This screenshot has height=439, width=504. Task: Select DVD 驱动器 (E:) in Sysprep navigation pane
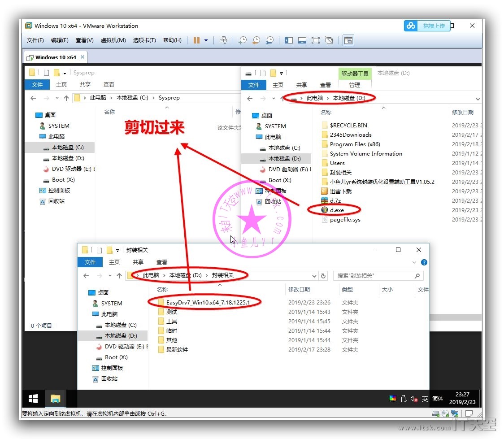[x=60, y=169]
